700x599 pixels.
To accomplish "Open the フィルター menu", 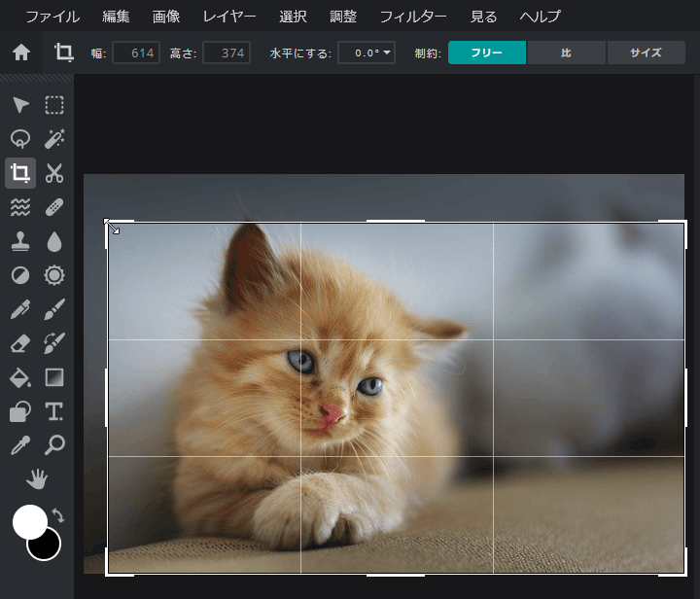I will coord(413,17).
